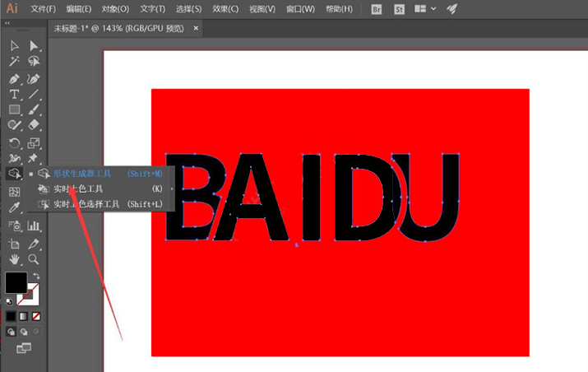Open the 编辑(E) menu
The height and width of the screenshot is (372, 588).
point(79,8)
